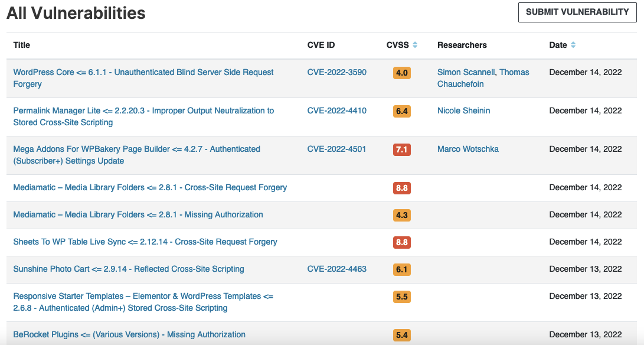
Task: Click the Submit Vulnerability button
Action: [577, 12]
